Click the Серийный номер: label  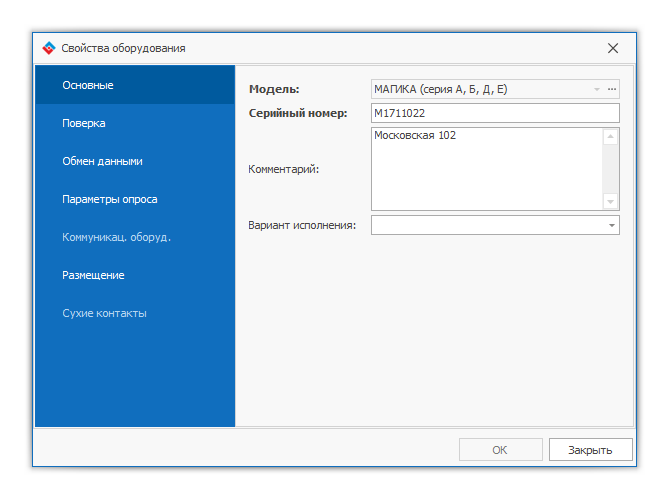(298, 113)
